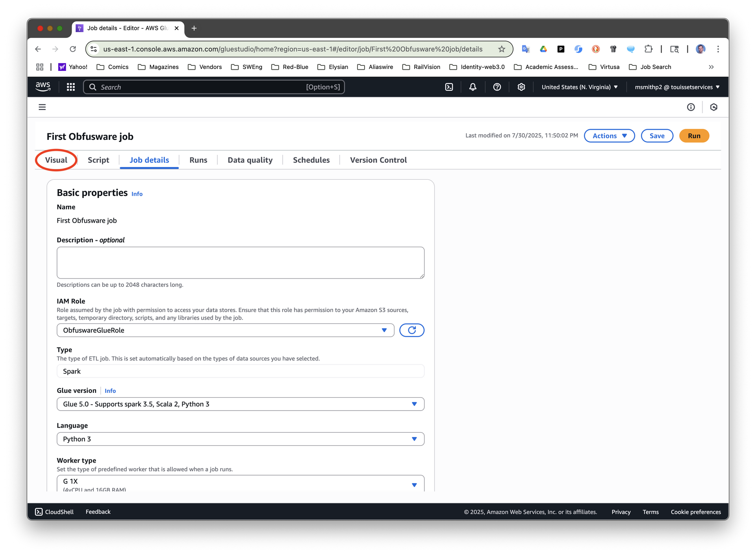Open the Google Drive extension icon
This screenshot has width=756, height=556.
[543, 49]
